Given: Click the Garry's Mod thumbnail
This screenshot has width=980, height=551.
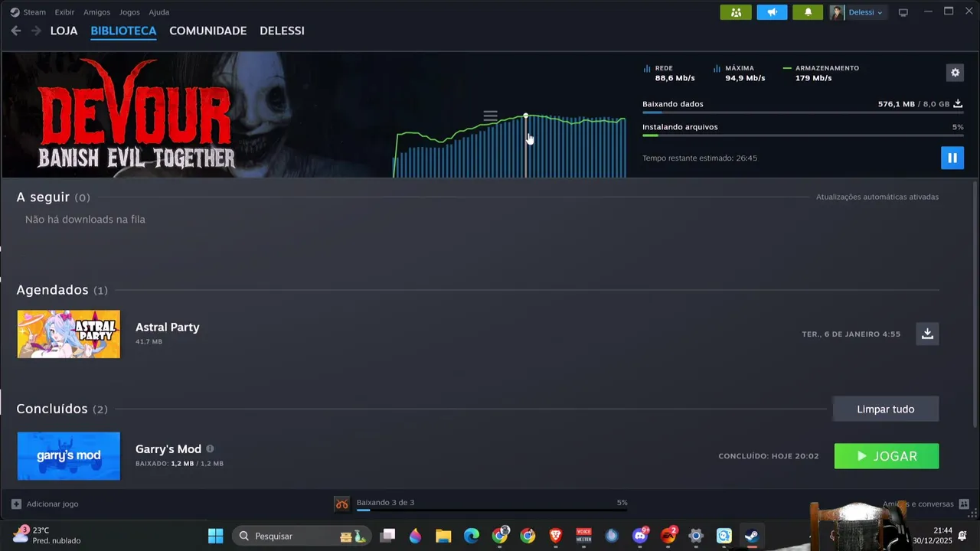Looking at the screenshot, I should (69, 456).
